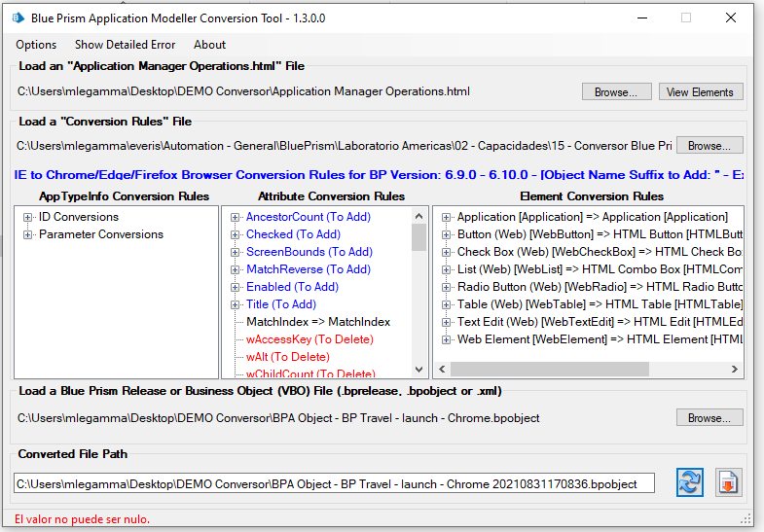Expand the Parameter Conversions tree node
The width and height of the screenshot is (764, 532).
coord(27,234)
